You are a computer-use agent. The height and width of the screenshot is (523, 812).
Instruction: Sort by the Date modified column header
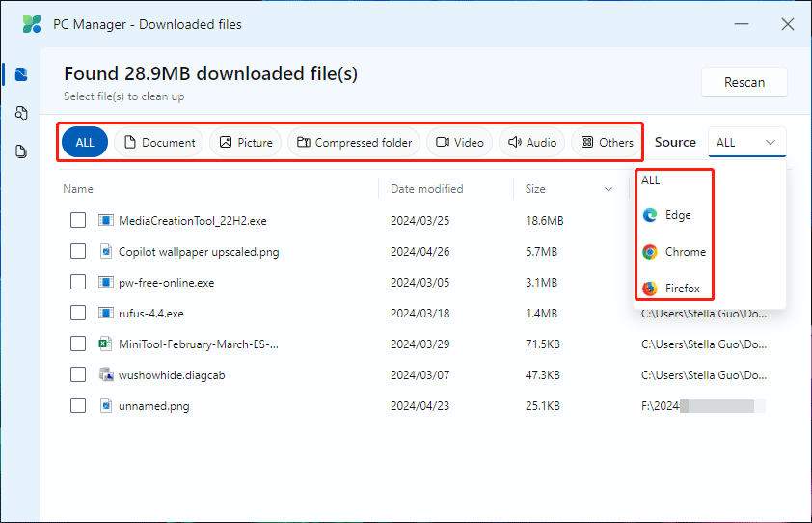(x=426, y=189)
